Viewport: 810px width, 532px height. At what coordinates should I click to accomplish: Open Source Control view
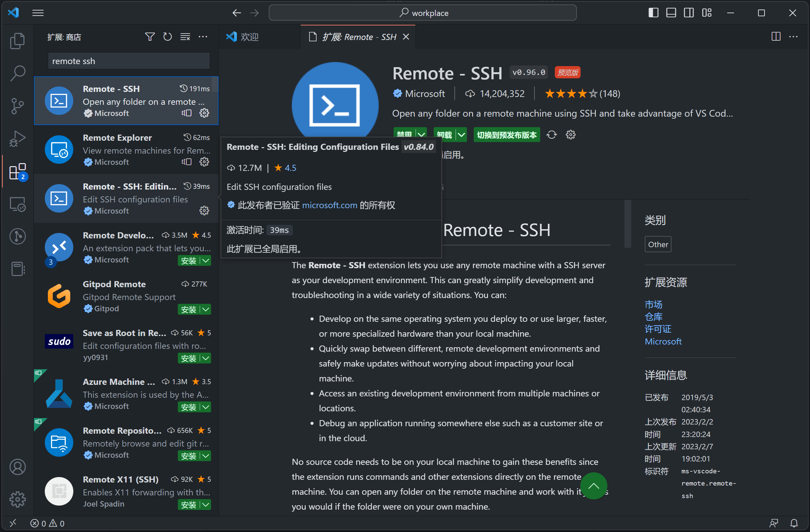coord(17,106)
